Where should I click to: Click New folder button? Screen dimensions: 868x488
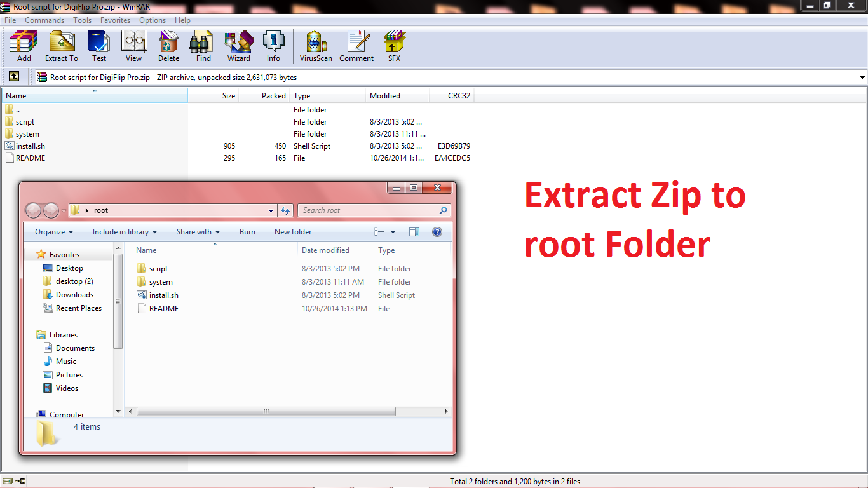pos(293,232)
